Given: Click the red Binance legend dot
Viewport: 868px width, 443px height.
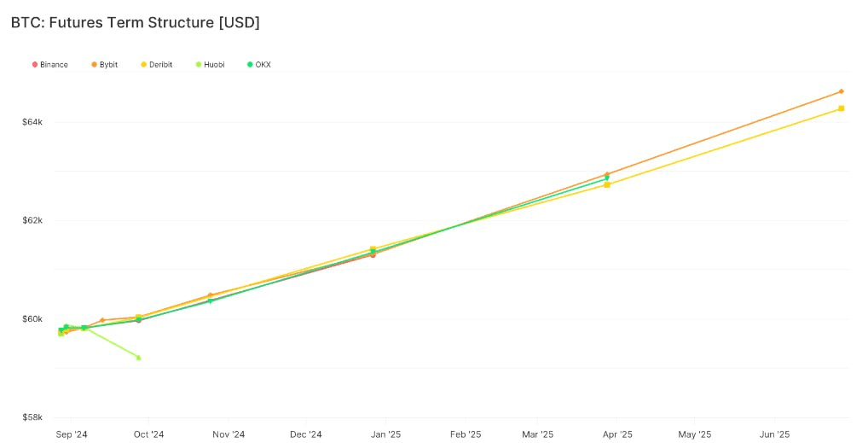Looking at the screenshot, I should click(x=36, y=64).
